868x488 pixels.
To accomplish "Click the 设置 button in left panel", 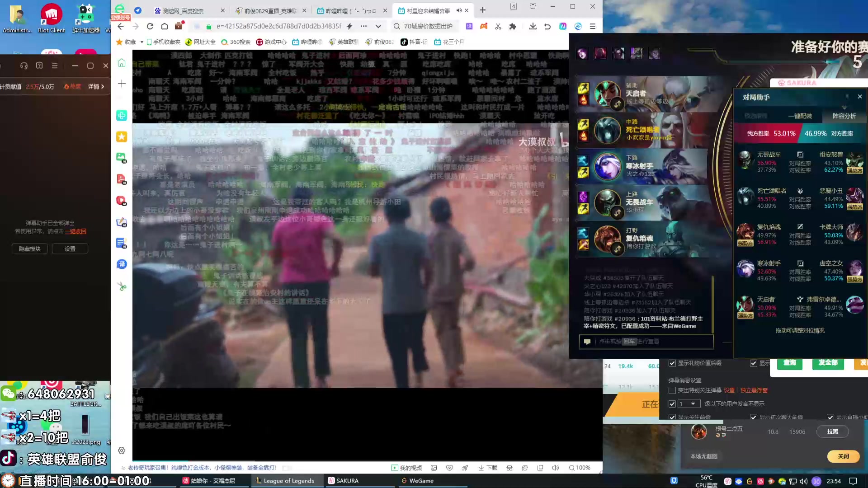I will tap(70, 249).
